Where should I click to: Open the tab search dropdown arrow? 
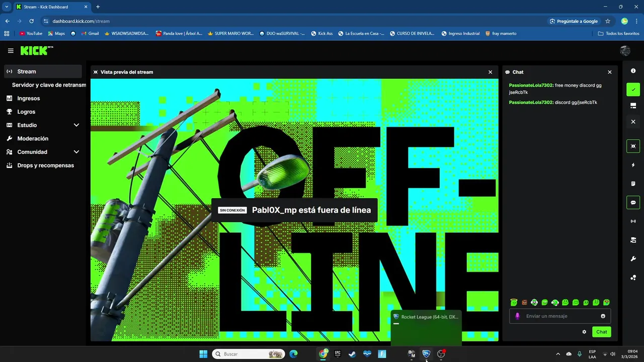pos(7,7)
